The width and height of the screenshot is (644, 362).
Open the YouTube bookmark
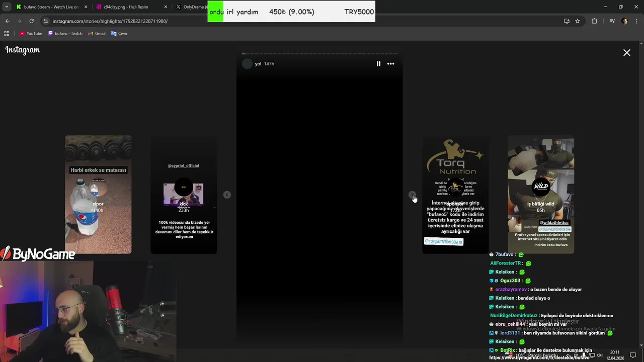tap(31, 34)
